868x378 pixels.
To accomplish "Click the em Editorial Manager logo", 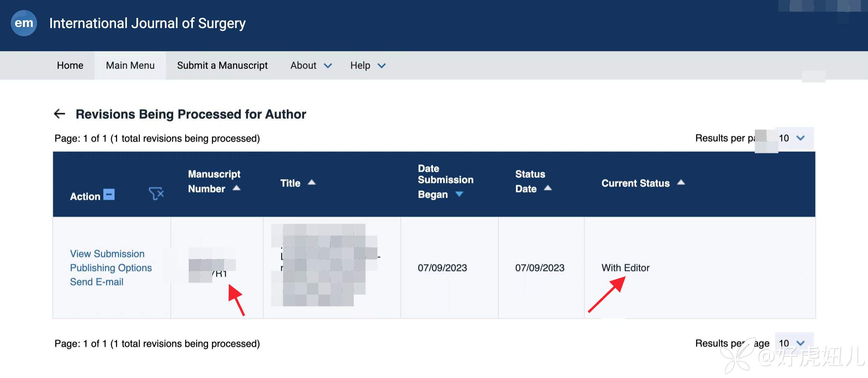I will tap(24, 23).
